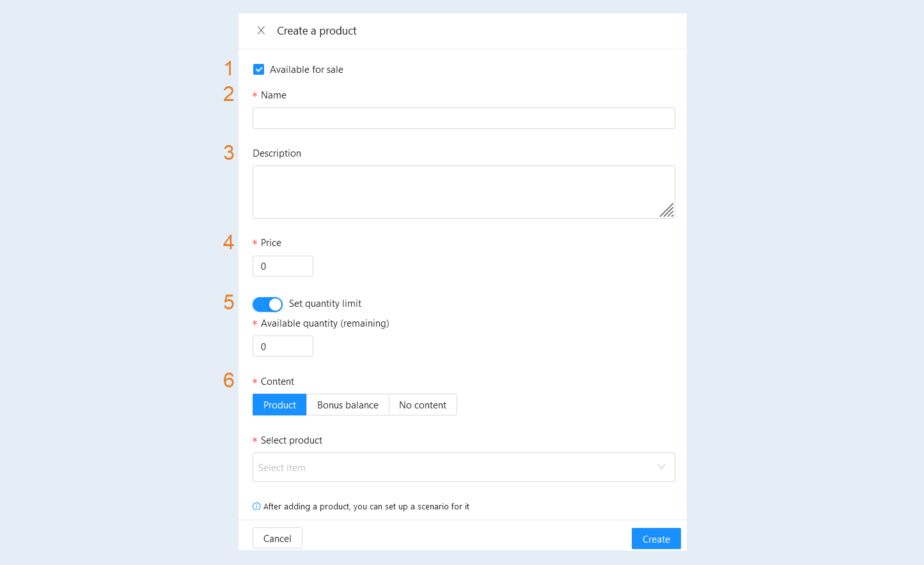Click the 'Available for sale' label text
This screenshot has height=565, width=924.
[306, 70]
